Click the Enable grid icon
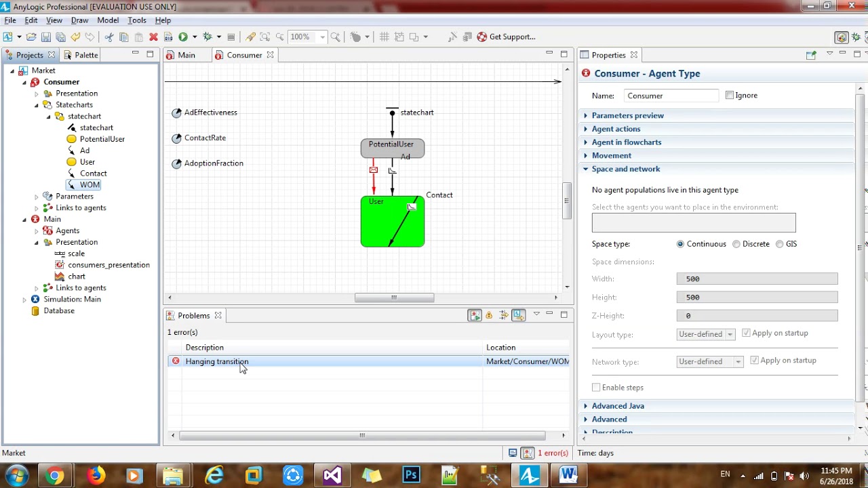Viewport: 868px width, 488px height. [x=384, y=37]
